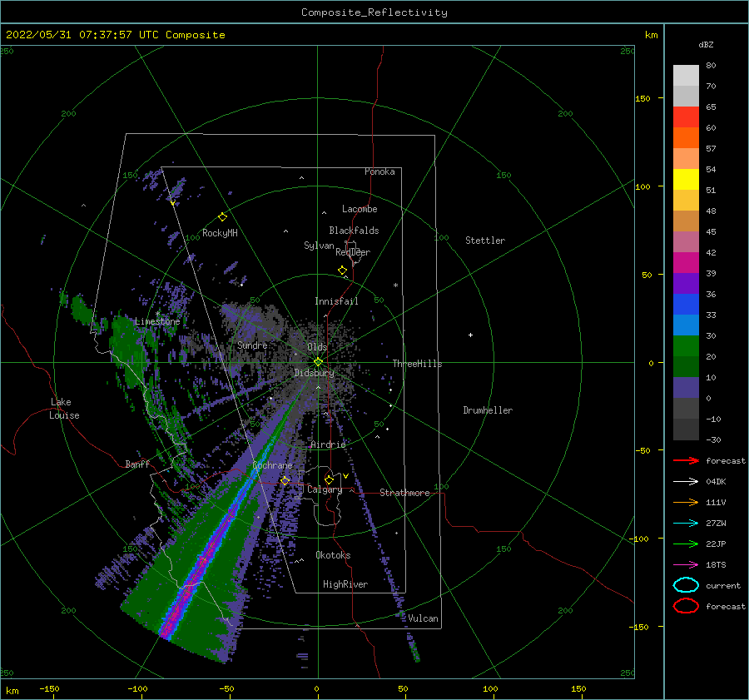Image resolution: width=749 pixels, height=700 pixels.
Task: Click the Airdrie town label
Action: [x=328, y=444]
